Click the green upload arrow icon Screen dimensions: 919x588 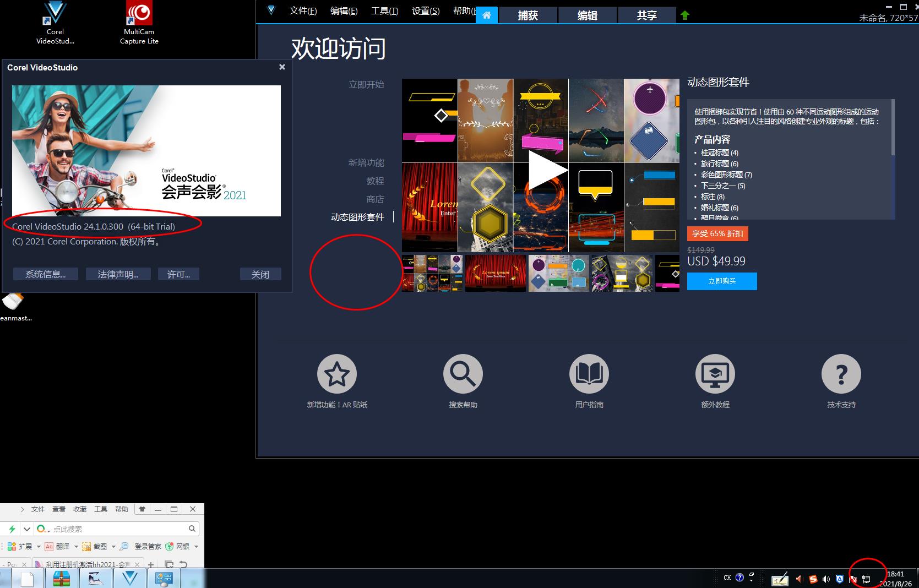click(x=685, y=15)
